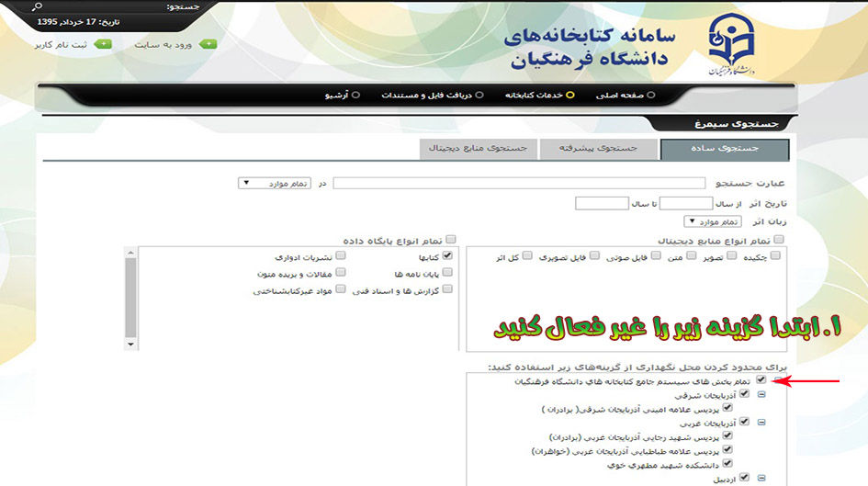Click the bullet icon next to صفحه اصلی
Image resolution: width=868 pixels, height=486 pixels.
point(650,95)
